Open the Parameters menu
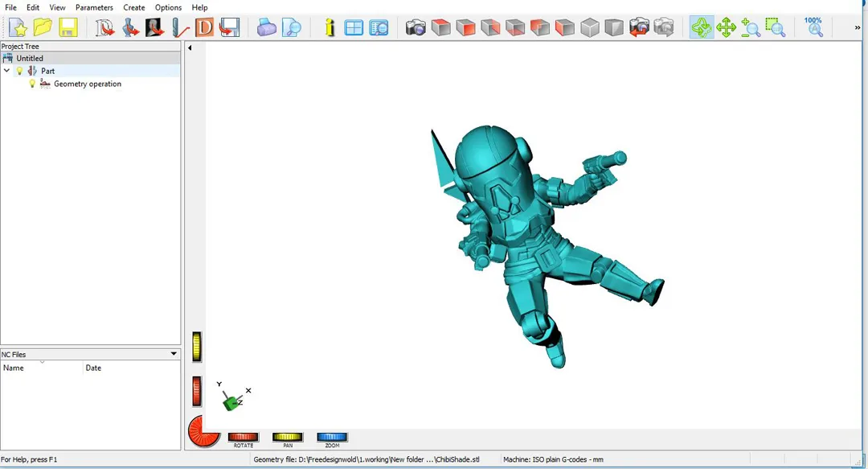The width and height of the screenshot is (868, 469). tap(94, 7)
